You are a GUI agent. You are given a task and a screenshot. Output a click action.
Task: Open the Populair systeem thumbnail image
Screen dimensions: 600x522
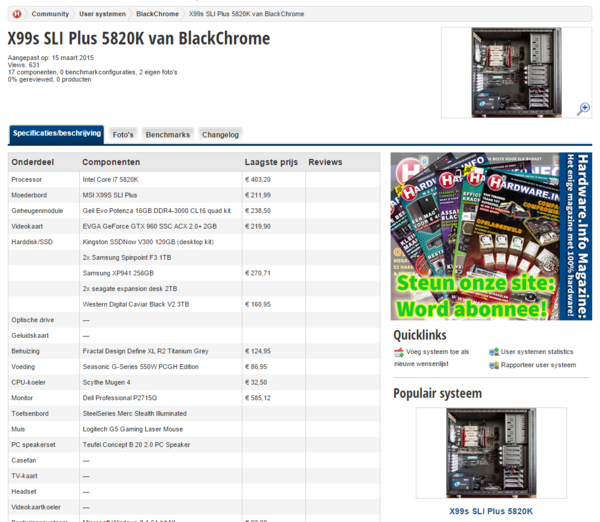(x=491, y=453)
